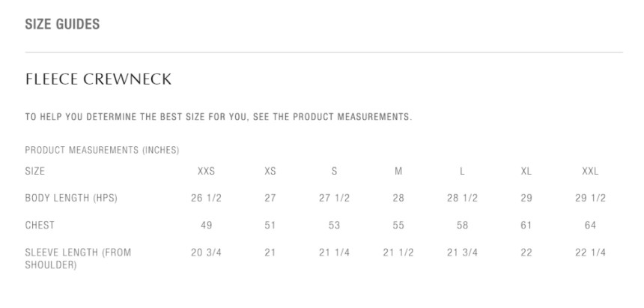Select the XS size column header
This screenshot has width=644, height=308.
pos(270,171)
